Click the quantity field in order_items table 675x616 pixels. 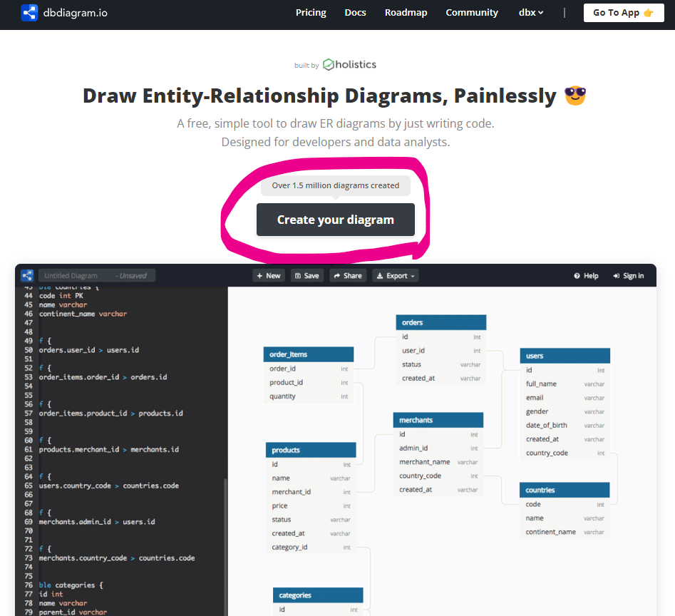coord(308,396)
